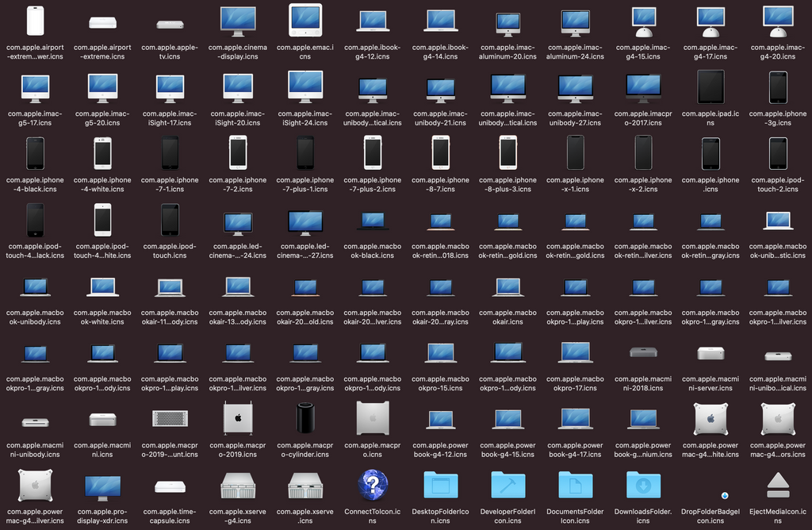Viewport: 812px width, 530px height.
Task: Click the com.apple.time-capsule.icns icon
Action: pos(170,486)
